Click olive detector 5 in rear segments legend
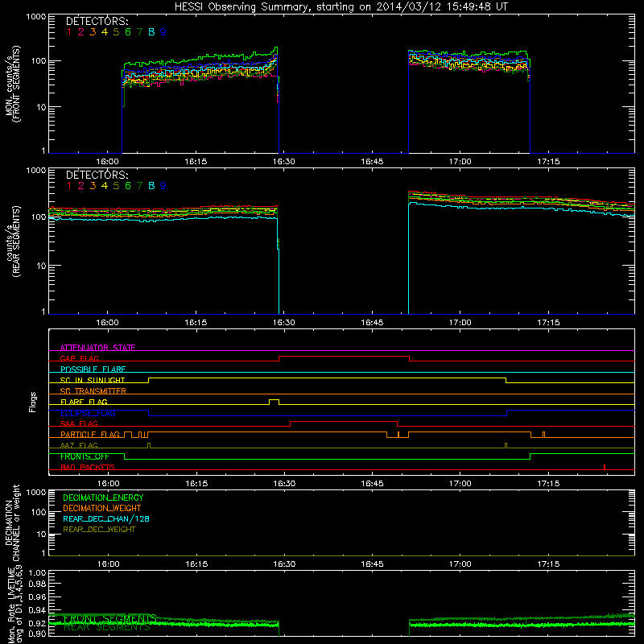This screenshot has height=644, width=644. tap(116, 186)
